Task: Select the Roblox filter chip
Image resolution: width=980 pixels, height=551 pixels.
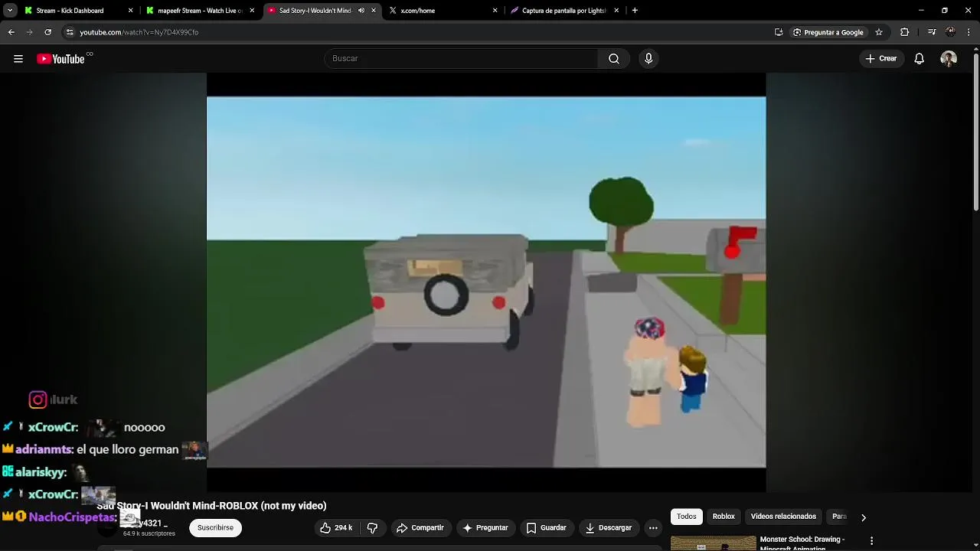Action: 724,517
